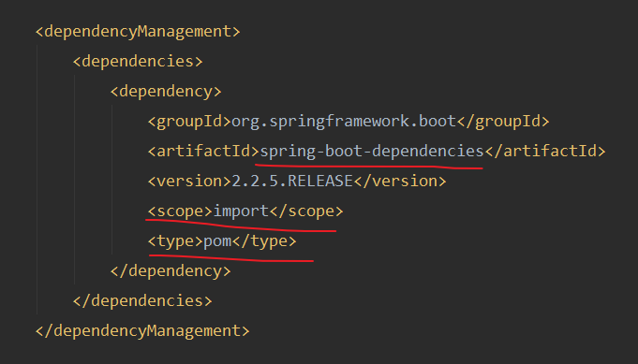The image size is (638, 364).
Task: Click the 2.2.5.RELEASE version value
Action: 292,182
